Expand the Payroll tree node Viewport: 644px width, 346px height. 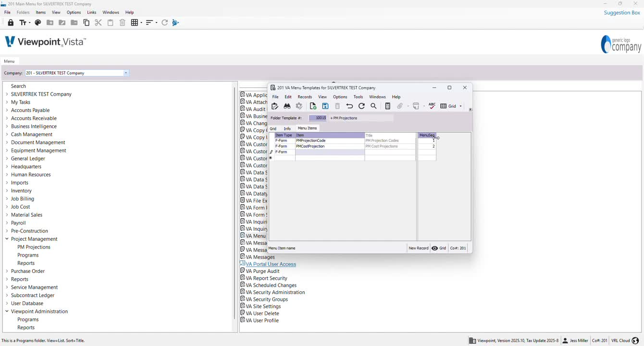(7, 223)
